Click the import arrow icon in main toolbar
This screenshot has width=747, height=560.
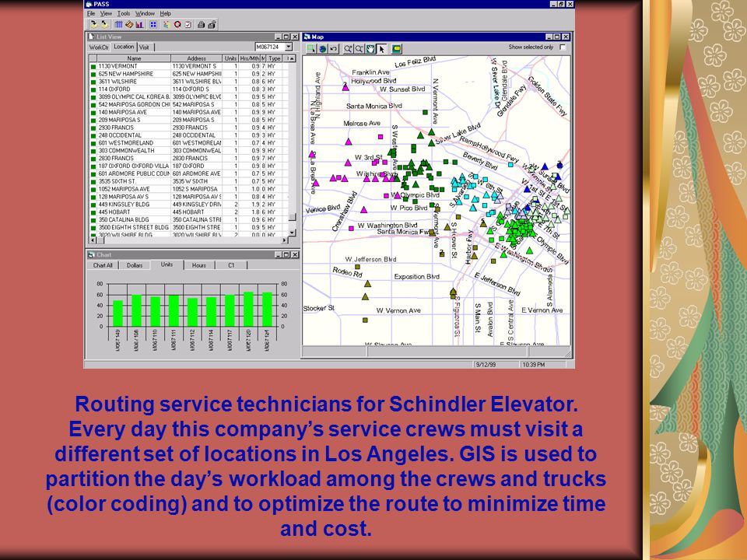[x=94, y=24]
